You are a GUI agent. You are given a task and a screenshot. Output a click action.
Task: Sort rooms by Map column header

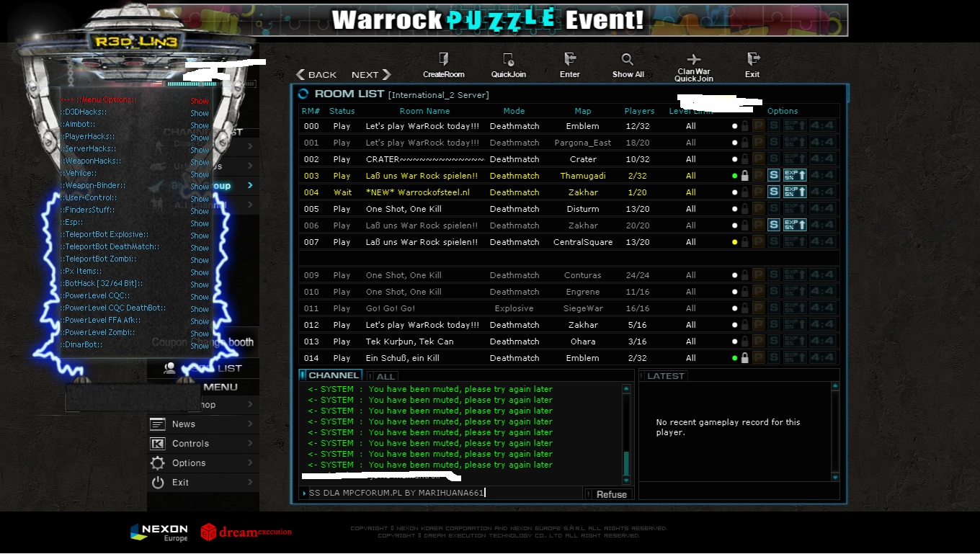click(583, 111)
